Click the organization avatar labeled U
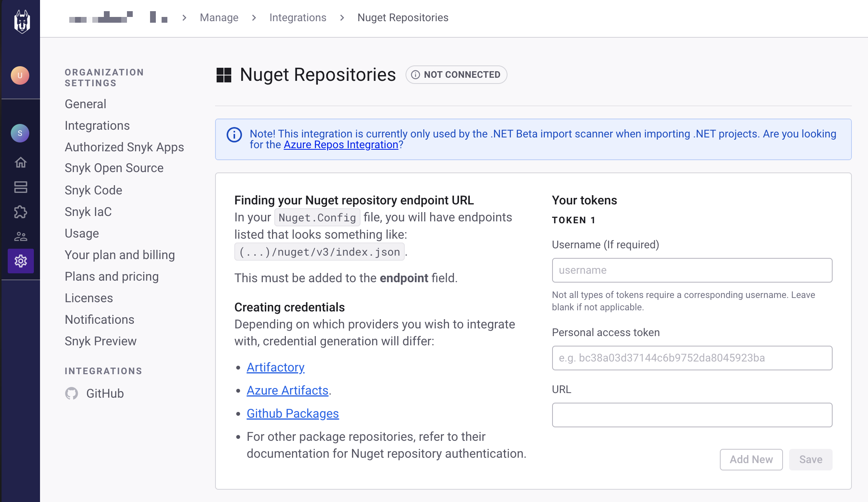The height and width of the screenshot is (502, 868). point(20,75)
